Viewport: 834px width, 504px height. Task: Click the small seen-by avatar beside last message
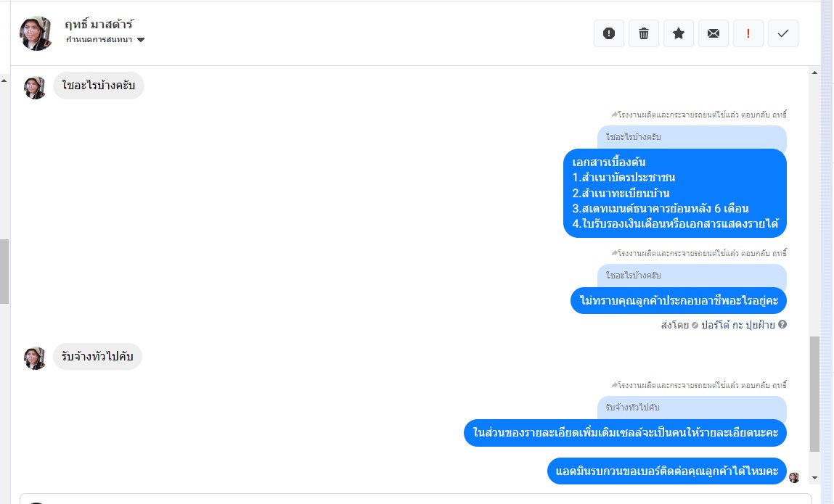click(x=794, y=477)
